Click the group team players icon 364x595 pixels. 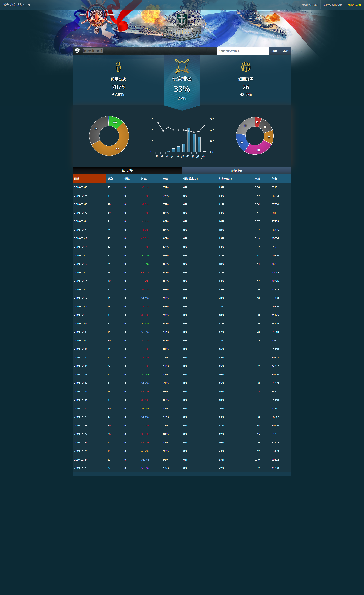[246, 67]
